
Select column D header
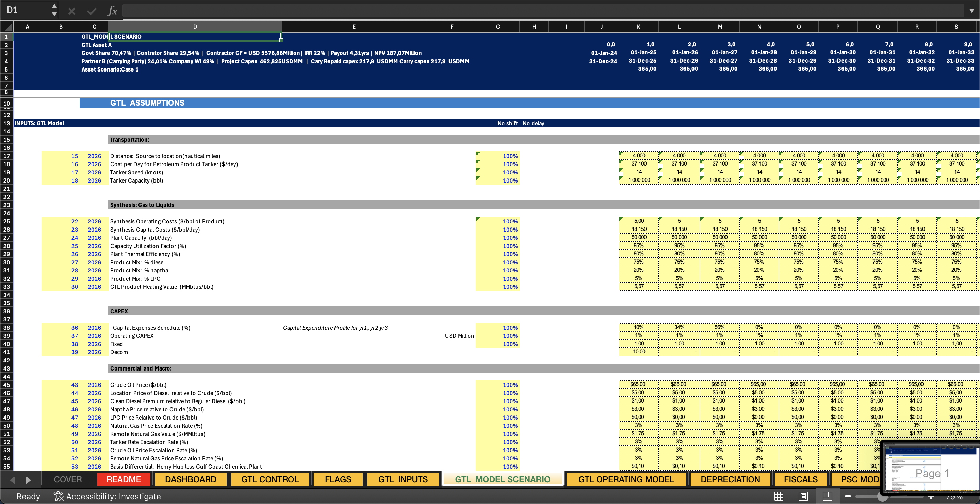pos(195,27)
